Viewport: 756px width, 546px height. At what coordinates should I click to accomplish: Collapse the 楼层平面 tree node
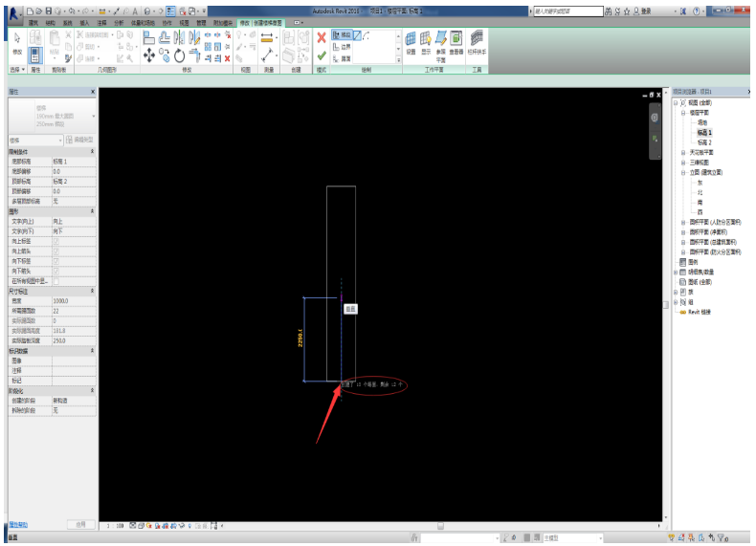[683, 112]
